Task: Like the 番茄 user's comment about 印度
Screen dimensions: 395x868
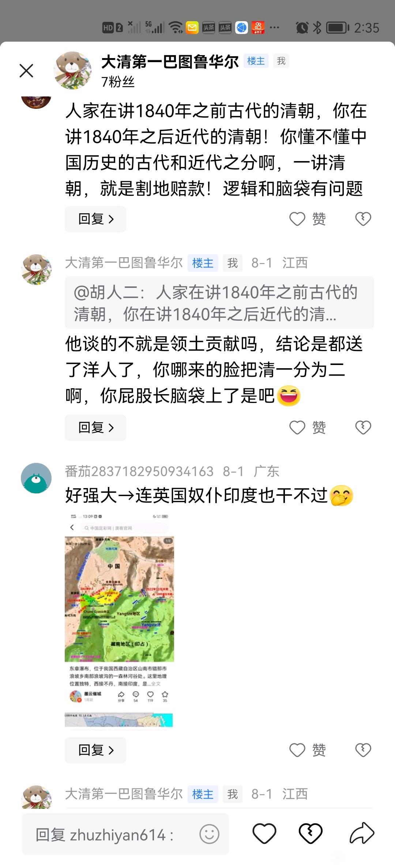Action: point(308,750)
